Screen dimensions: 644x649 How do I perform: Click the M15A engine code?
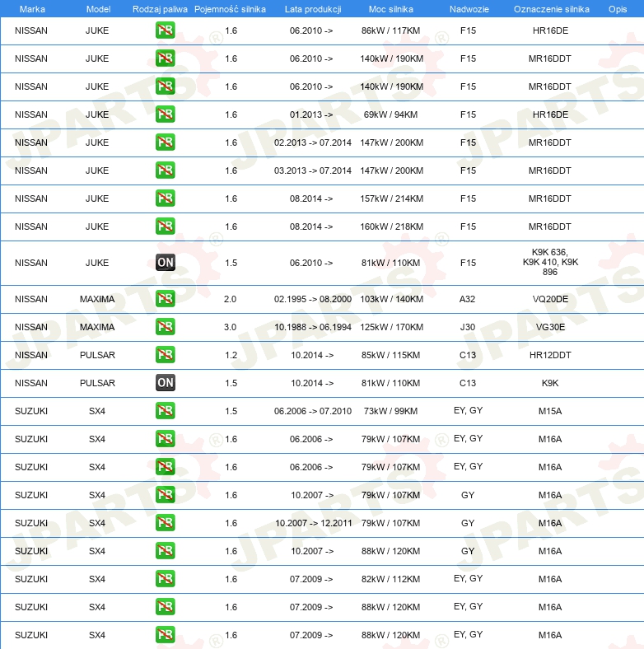[x=550, y=412]
